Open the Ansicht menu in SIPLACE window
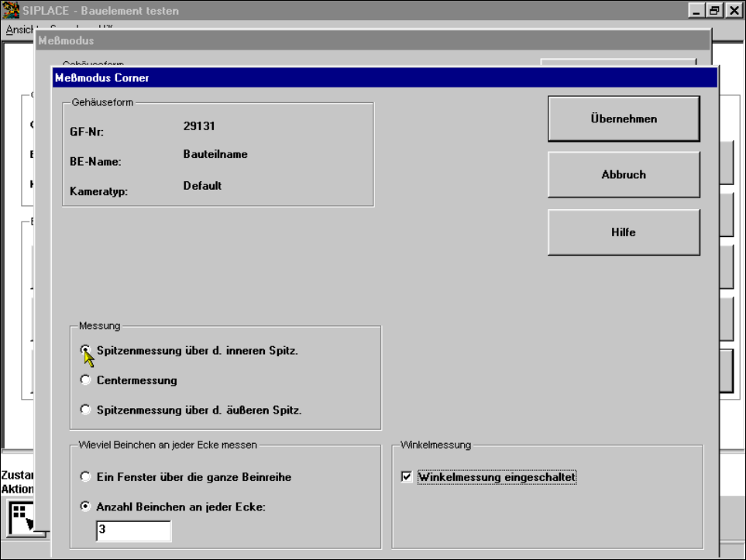The image size is (746, 560). [x=19, y=29]
